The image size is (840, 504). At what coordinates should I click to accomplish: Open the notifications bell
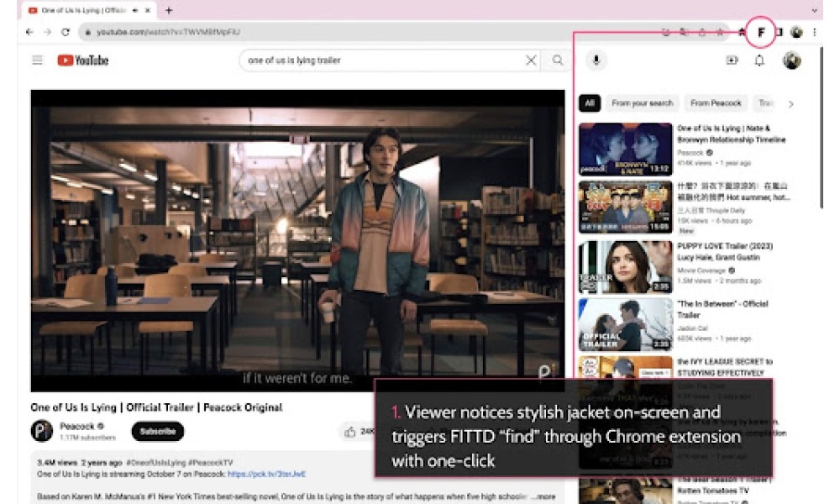(759, 60)
